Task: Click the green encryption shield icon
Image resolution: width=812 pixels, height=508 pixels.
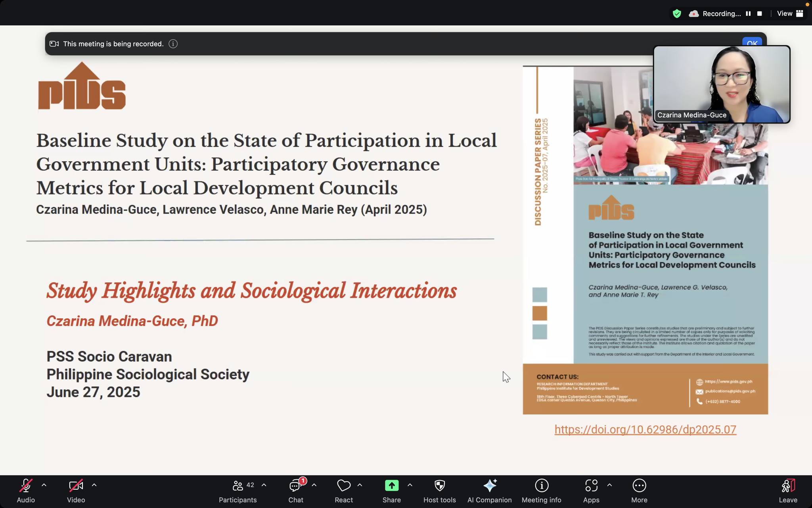Action: coord(677,13)
